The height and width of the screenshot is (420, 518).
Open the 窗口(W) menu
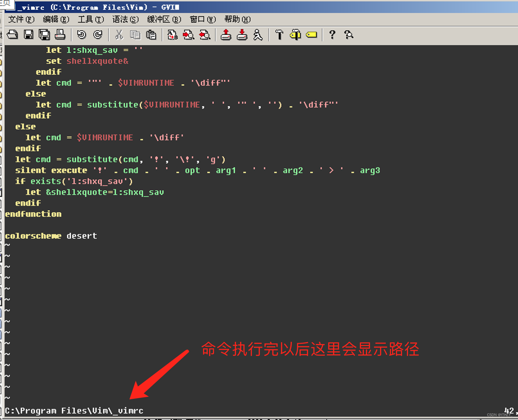203,19
